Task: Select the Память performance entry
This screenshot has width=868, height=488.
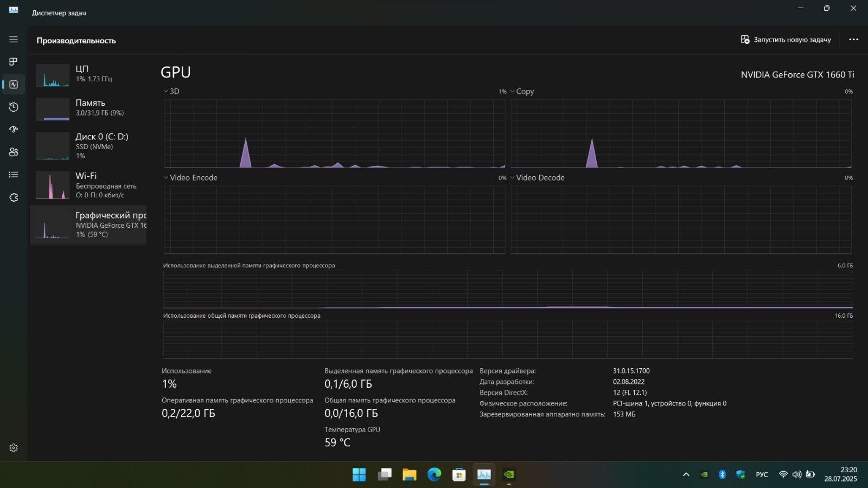Action: [88, 108]
